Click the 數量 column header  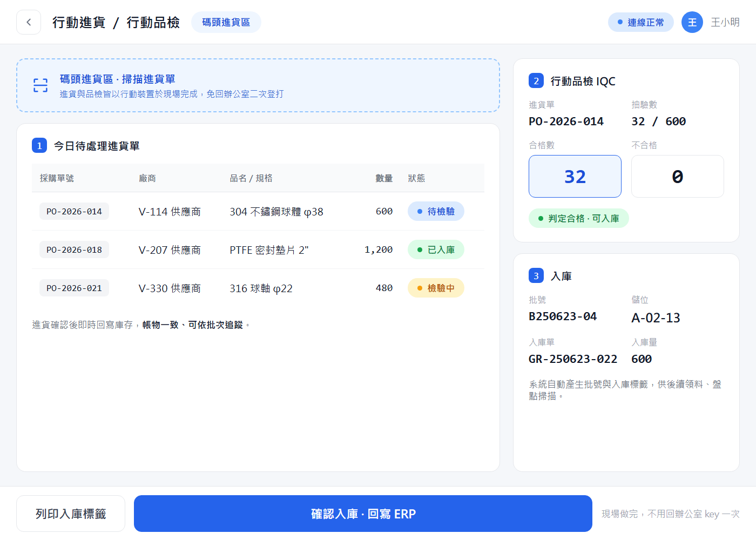pos(384,178)
